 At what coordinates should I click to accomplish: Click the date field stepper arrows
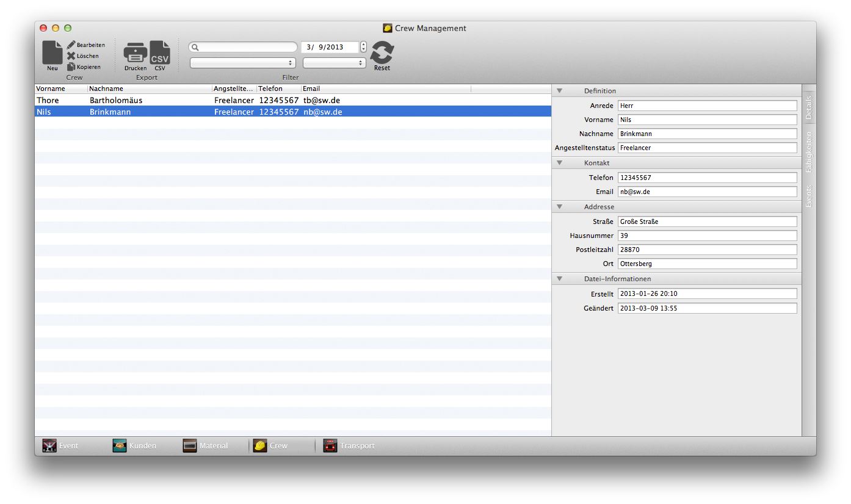364,47
